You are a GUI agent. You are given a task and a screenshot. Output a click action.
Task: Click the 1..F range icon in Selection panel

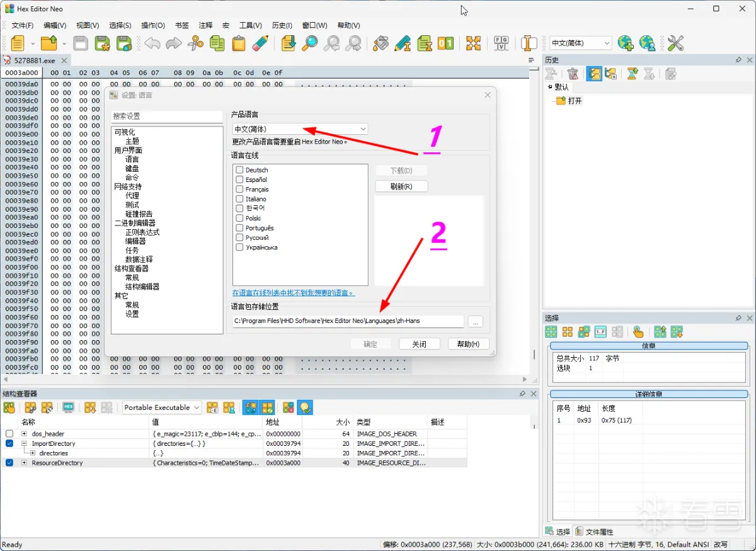(600, 332)
